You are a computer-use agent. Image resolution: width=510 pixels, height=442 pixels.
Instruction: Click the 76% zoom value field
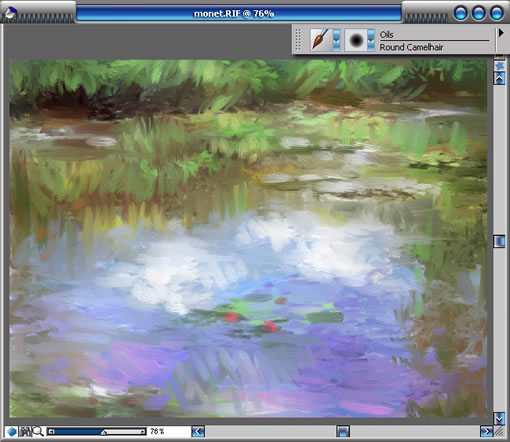[x=157, y=431]
